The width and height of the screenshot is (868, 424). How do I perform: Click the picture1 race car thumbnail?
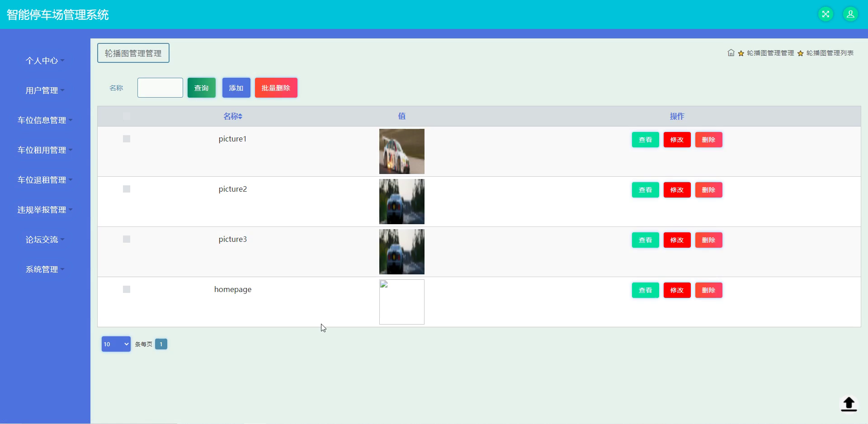[402, 151]
